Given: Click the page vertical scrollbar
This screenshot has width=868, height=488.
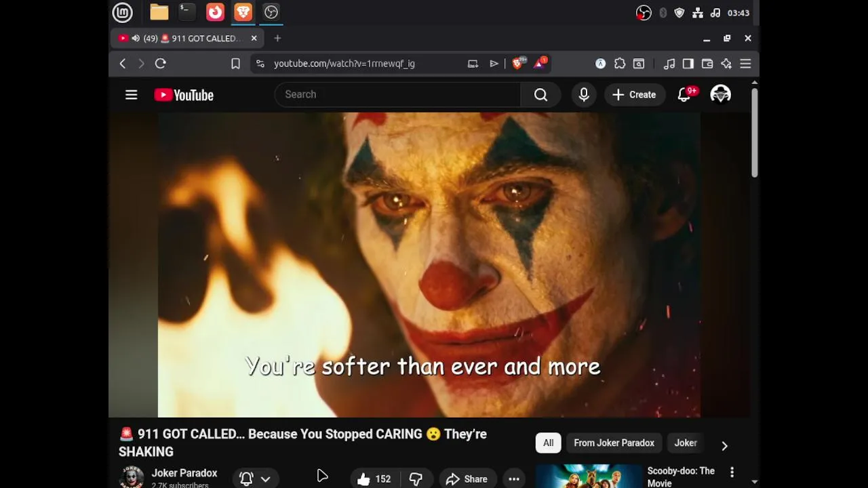Looking at the screenshot, I should pyautogui.click(x=754, y=132).
